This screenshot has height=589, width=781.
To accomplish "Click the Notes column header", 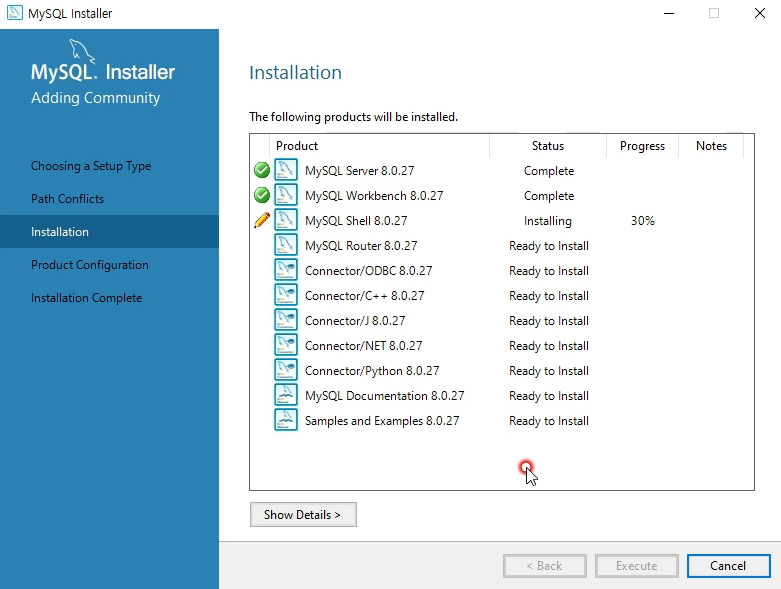I will [x=711, y=146].
